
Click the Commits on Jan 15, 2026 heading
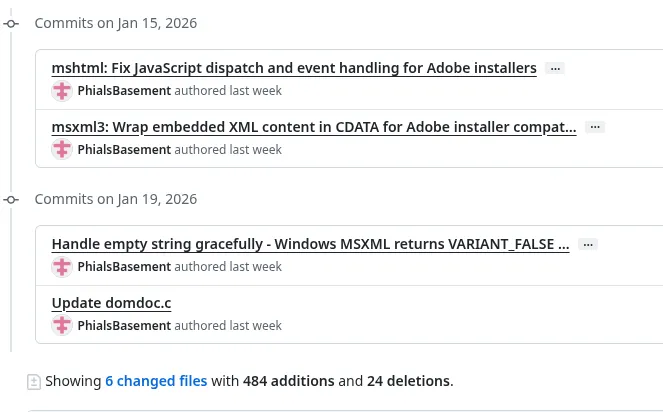[116, 23]
